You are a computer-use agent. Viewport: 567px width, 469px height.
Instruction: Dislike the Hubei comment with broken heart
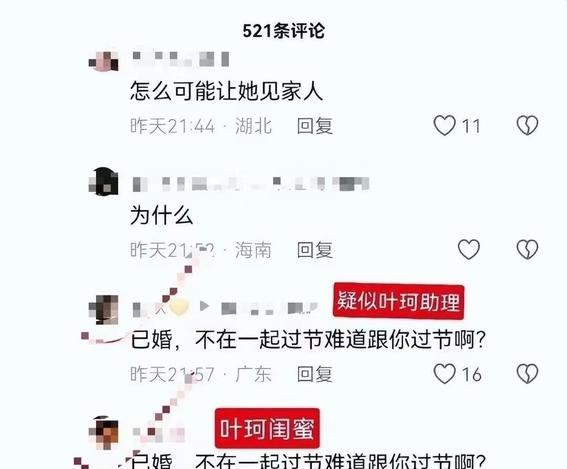tap(528, 125)
